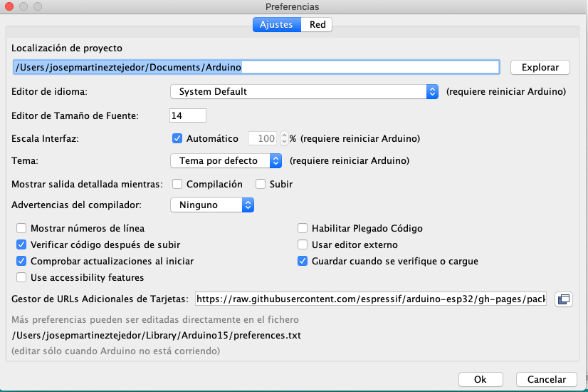Image resolution: width=588 pixels, height=392 pixels.
Task: Toggle the Automático interface scale checkbox
Action: click(178, 138)
